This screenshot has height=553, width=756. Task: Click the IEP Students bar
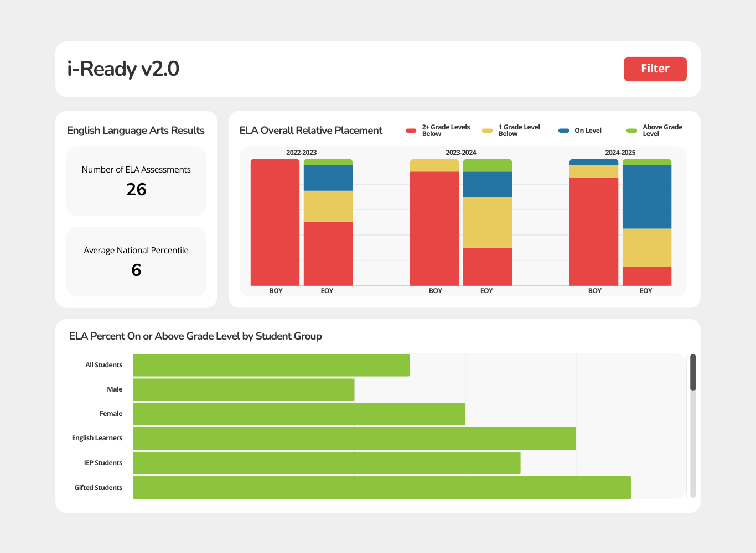(x=327, y=463)
